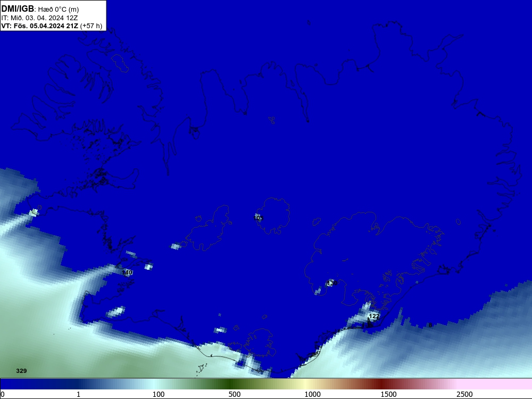Click the map value label 140

[x=127, y=272]
